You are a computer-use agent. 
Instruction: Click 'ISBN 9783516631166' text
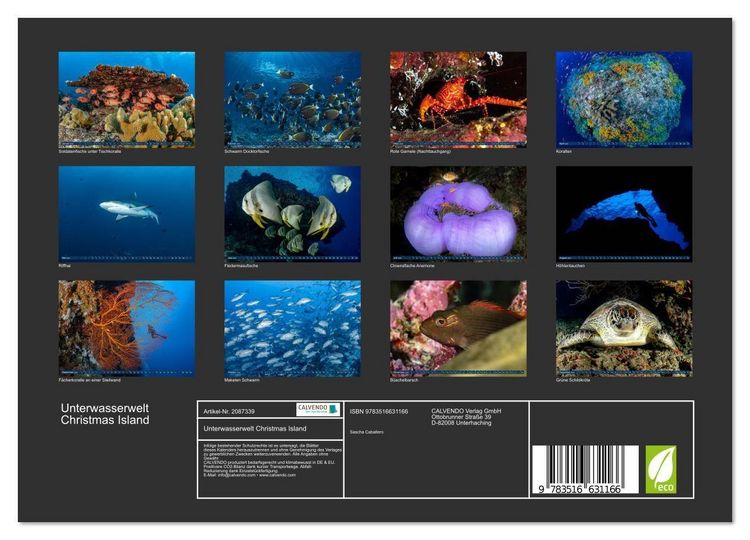[x=379, y=411]
